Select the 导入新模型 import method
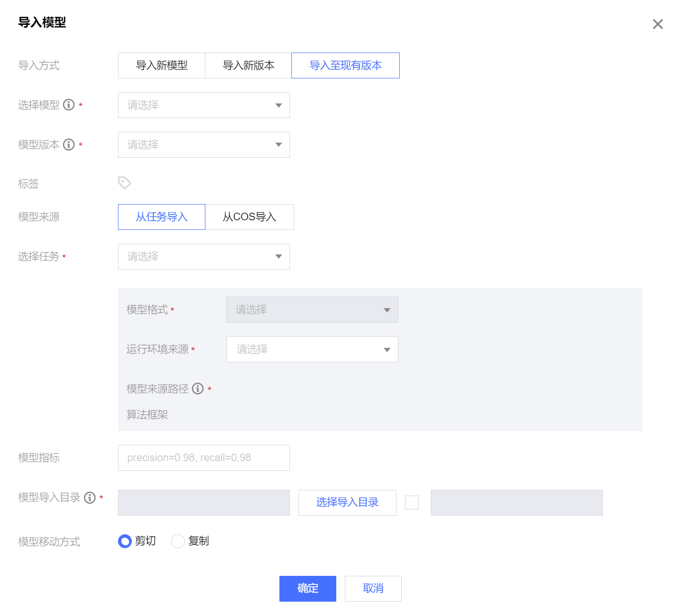 click(x=161, y=65)
